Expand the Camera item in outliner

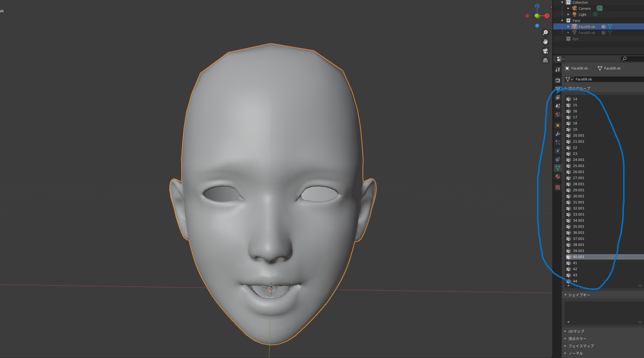click(568, 8)
